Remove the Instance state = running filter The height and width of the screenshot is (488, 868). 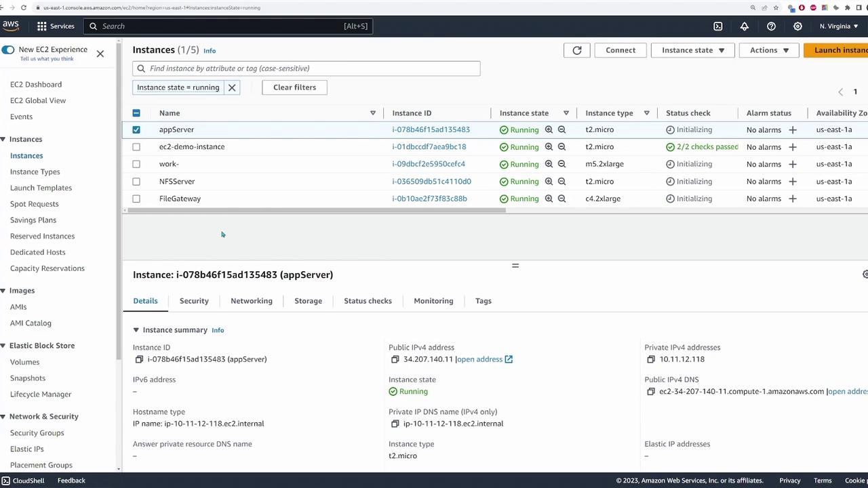(232, 87)
